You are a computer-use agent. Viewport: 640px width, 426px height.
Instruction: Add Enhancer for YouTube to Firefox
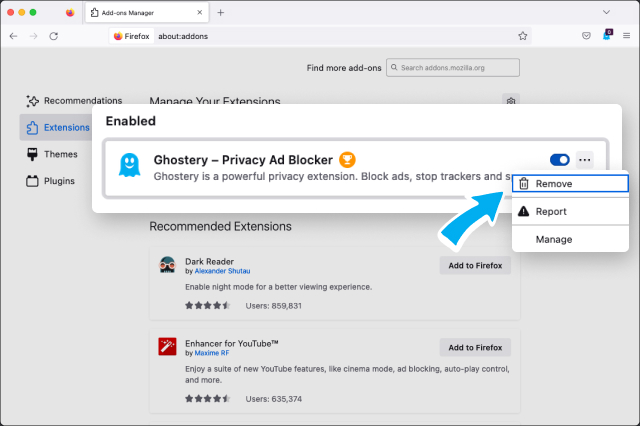(x=475, y=348)
